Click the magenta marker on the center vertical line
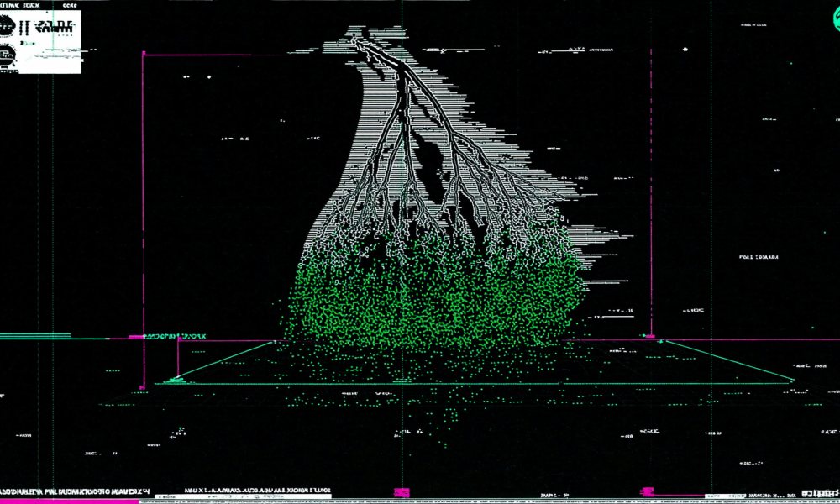840x504 pixels. (402, 492)
